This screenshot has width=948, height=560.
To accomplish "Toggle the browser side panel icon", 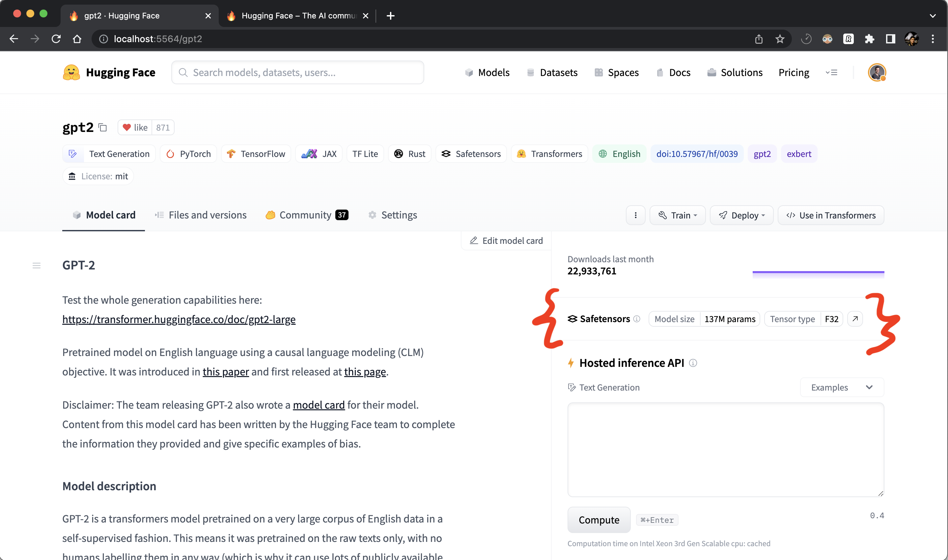I will click(890, 39).
